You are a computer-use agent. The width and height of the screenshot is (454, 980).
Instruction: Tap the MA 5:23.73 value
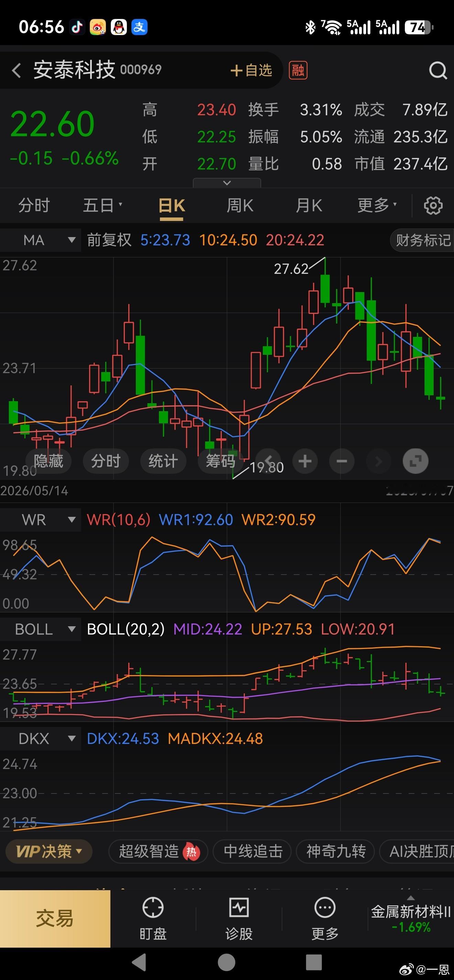point(165,240)
